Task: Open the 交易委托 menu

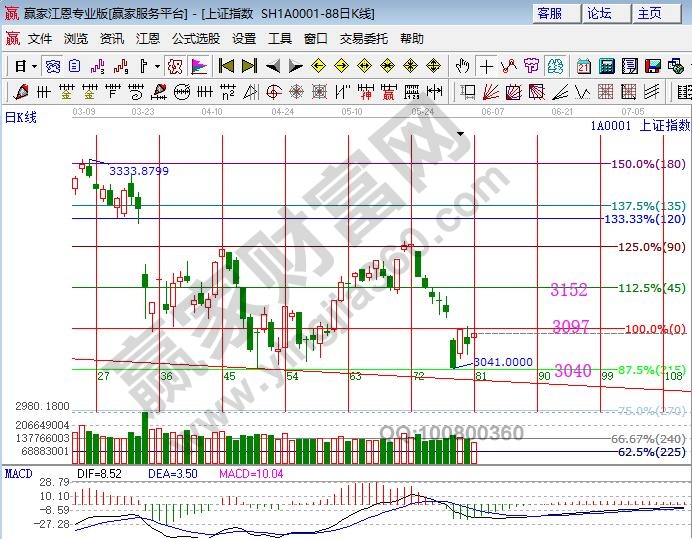Action: [363, 38]
